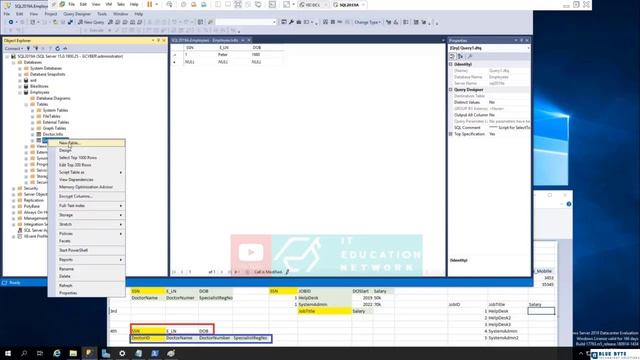Click the New Query toolbar button
The height and width of the screenshot is (360, 640).
pyautogui.click(x=91, y=22)
